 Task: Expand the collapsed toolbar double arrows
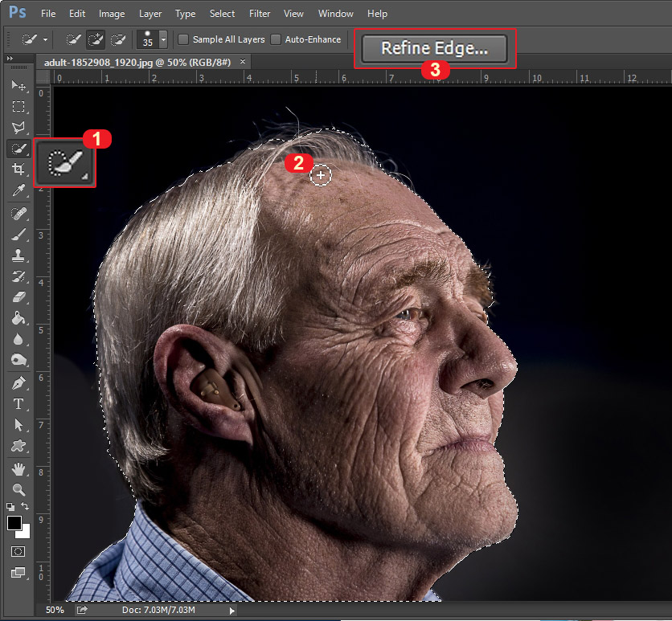click(x=10, y=58)
